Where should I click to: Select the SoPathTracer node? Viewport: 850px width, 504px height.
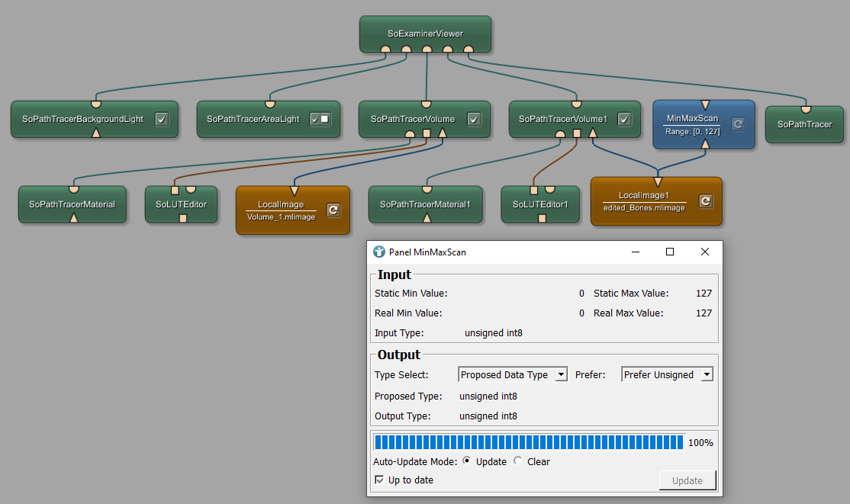pyautogui.click(x=804, y=124)
